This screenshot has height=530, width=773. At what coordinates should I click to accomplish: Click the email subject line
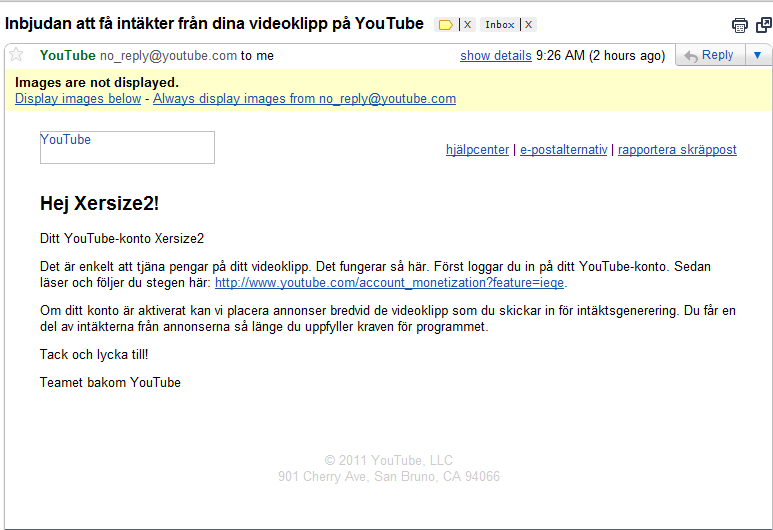coord(214,24)
